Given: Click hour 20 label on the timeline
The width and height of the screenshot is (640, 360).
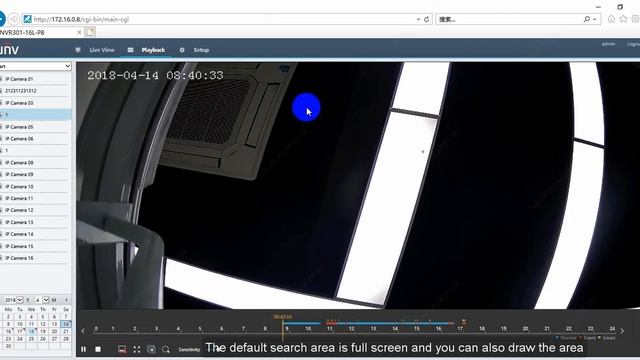Looking at the screenshot, I should tap(525, 329).
